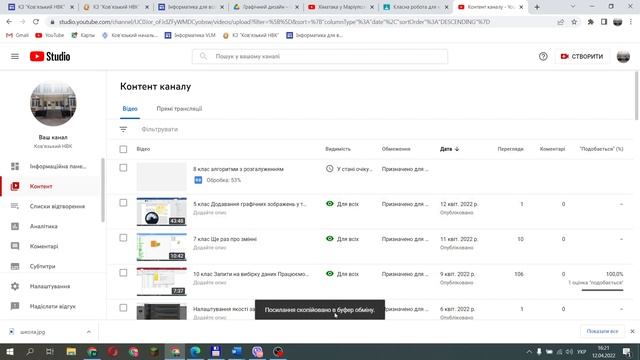Check the Налаштування якості video checkbox
Image resolution: width=640 pixels, height=360 pixels.
(123, 308)
